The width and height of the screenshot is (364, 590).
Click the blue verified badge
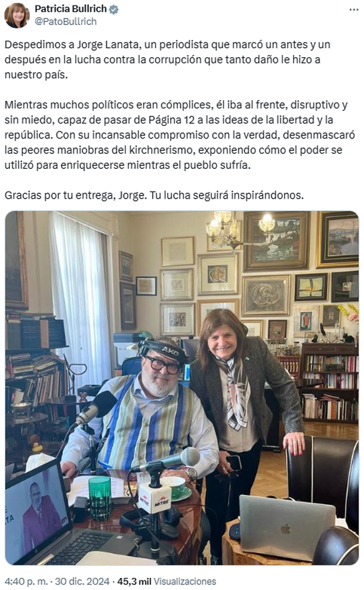pyautogui.click(x=114, y=10)
